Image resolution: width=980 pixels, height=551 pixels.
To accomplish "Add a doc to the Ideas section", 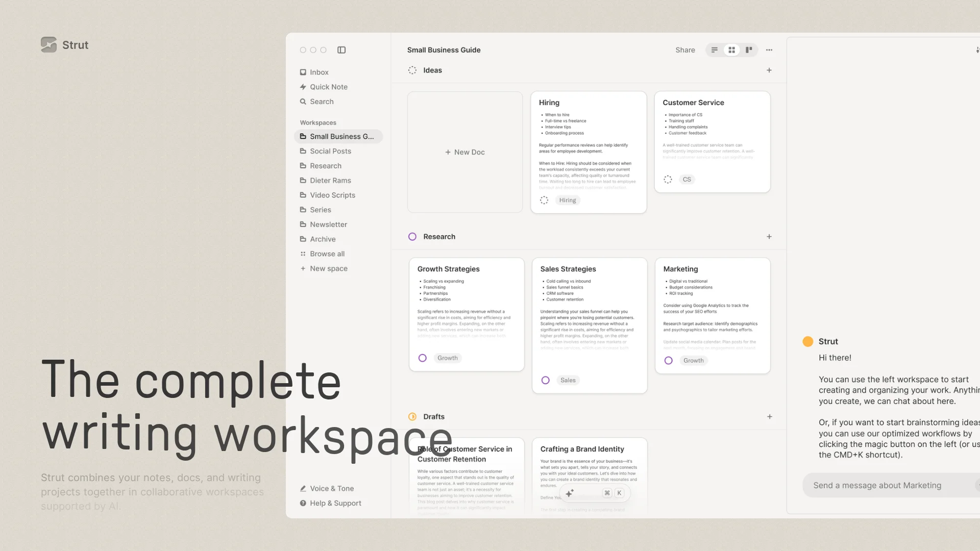I will (769, 70).
